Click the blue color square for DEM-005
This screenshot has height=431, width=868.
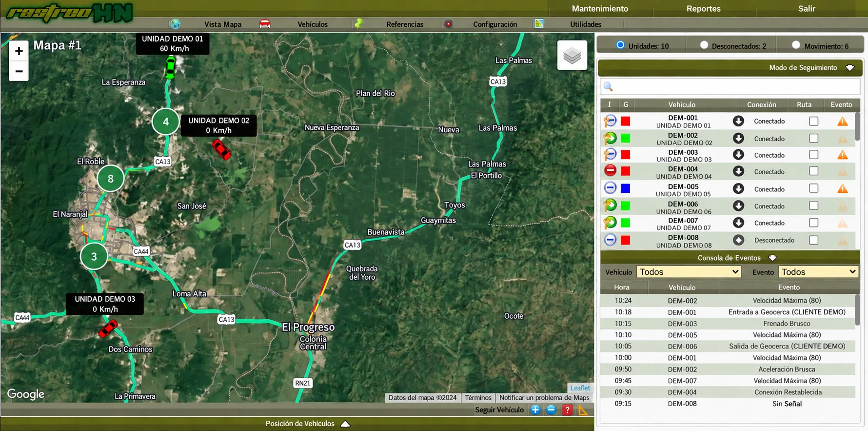click(626, 188)
